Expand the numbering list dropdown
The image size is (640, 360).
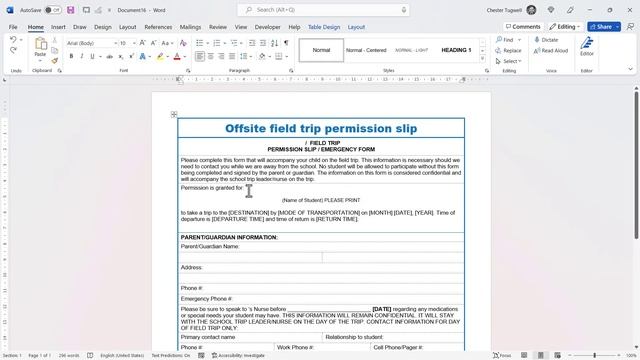(224, 43)
